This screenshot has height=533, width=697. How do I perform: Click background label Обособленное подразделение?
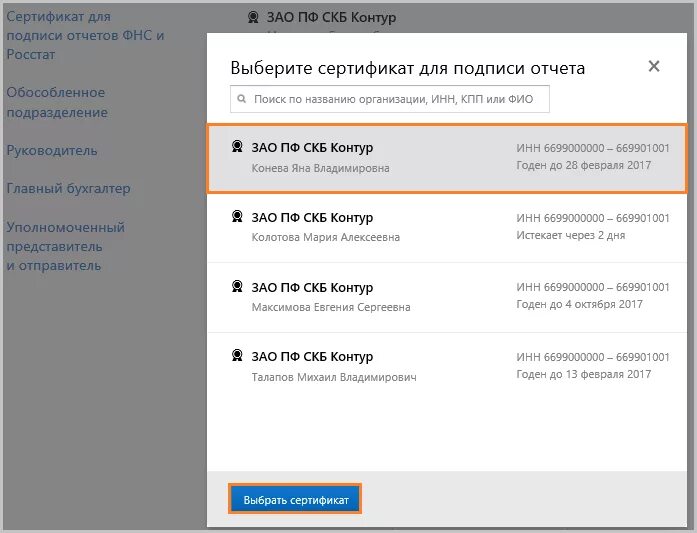[57, 102]
